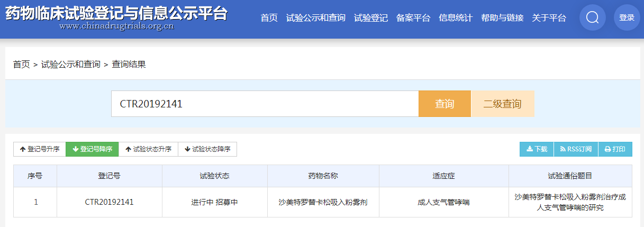Image resolution: width=644 pixels, height=227 pixels.
Task: Open 信息统计 navigation item
Action: (456, 18)
